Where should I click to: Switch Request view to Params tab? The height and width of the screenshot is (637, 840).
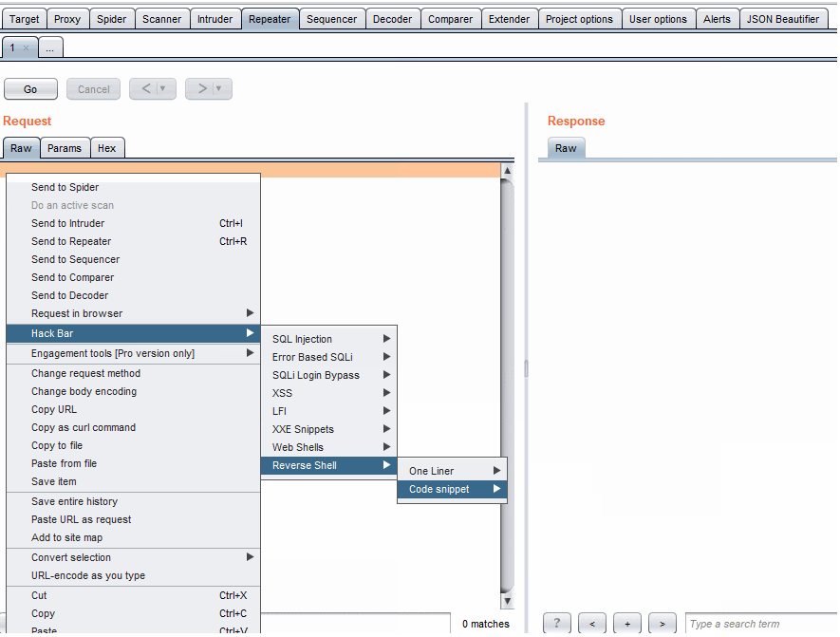pyautogui.click(x=65, y=148)
